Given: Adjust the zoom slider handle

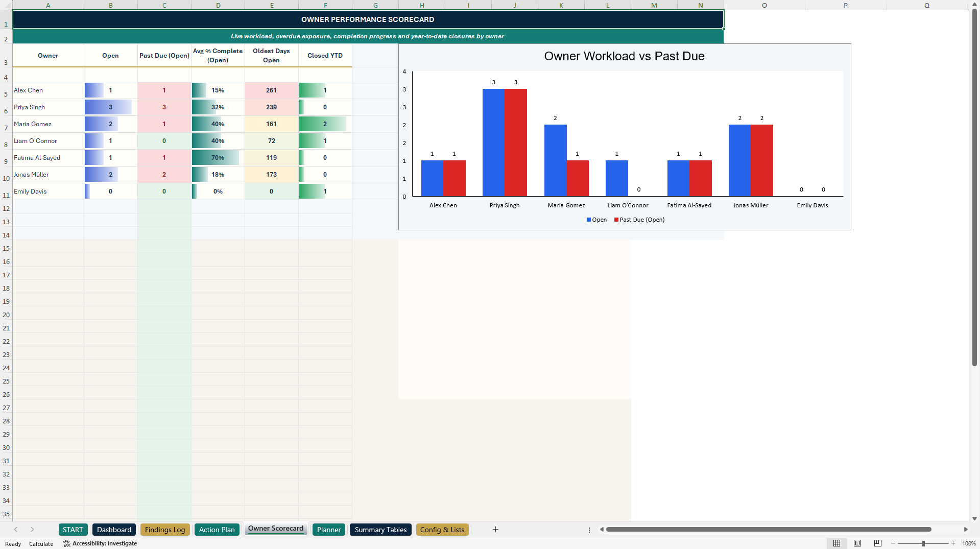Looking at the screenshot, I should pyautogui.click(x=923, y=543).
